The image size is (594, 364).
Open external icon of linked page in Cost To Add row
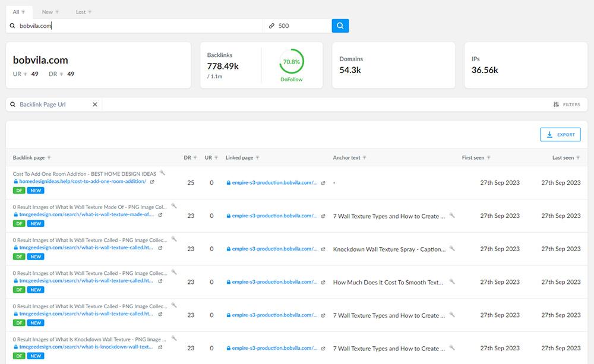pos(323,183)
